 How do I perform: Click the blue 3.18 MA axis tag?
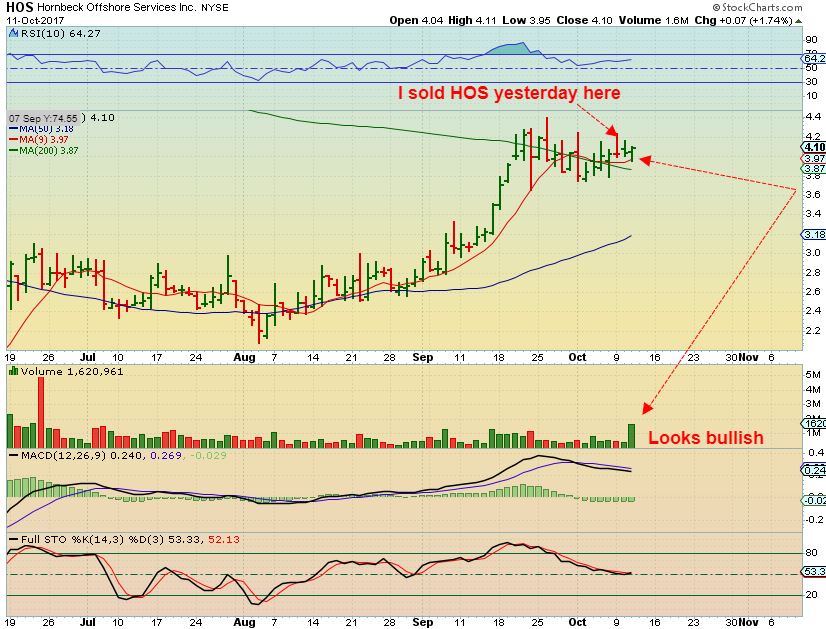click(814, 234)
